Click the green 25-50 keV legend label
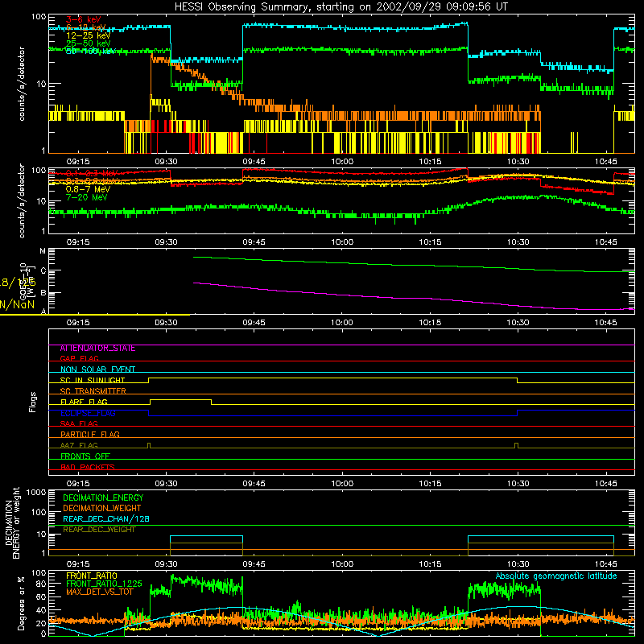The width and height of the screenshot is (644, 644). tap(88, 43)
